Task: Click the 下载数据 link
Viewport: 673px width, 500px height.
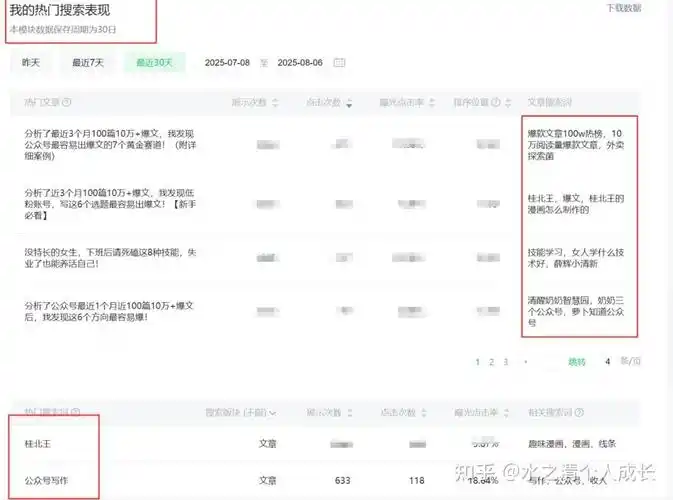Action: point(624,8)
